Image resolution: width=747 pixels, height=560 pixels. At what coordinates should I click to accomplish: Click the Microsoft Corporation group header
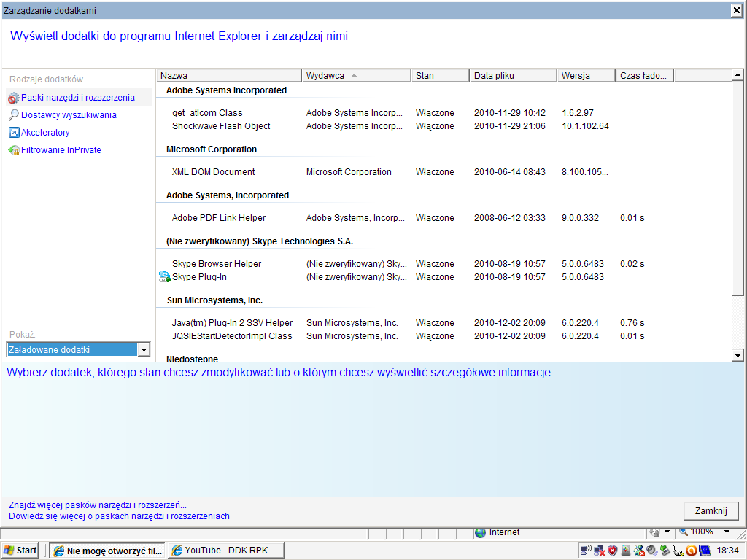click(x=212, y=149)
